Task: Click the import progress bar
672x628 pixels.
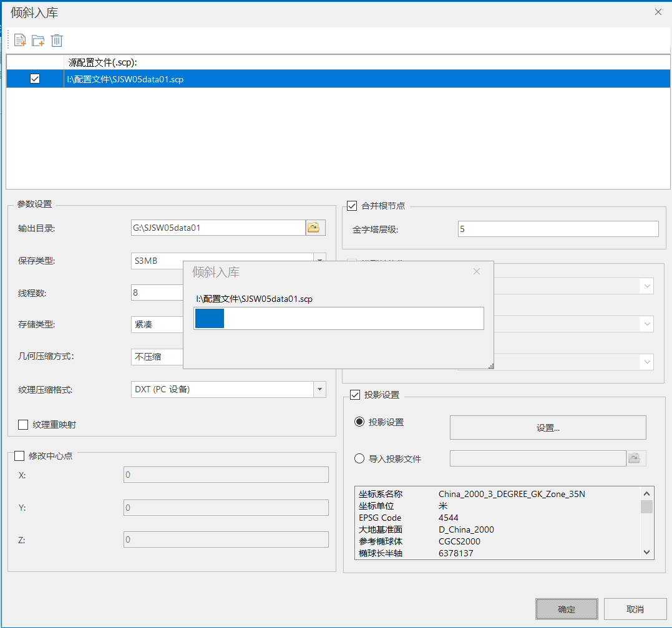Action: 339,318
